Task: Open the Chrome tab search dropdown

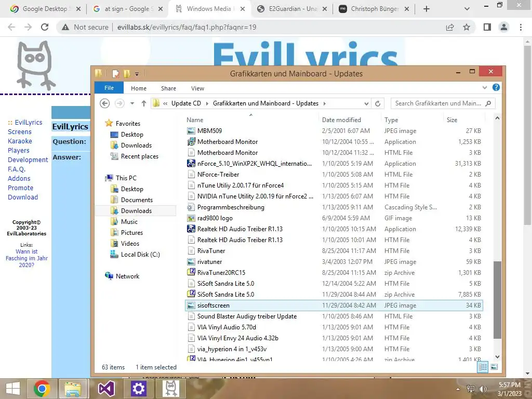Action: (x=467, y=9)
